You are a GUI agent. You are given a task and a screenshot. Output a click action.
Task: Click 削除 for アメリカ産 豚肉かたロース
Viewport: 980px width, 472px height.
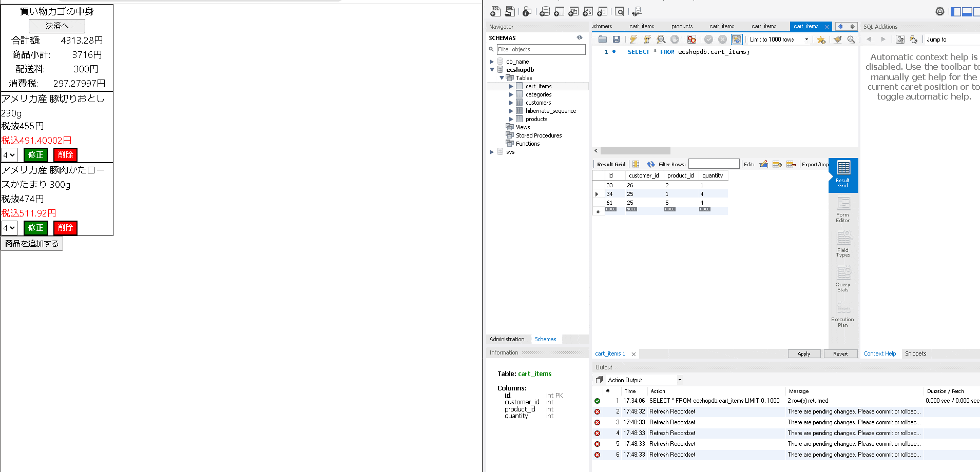[x=65, y=228]
